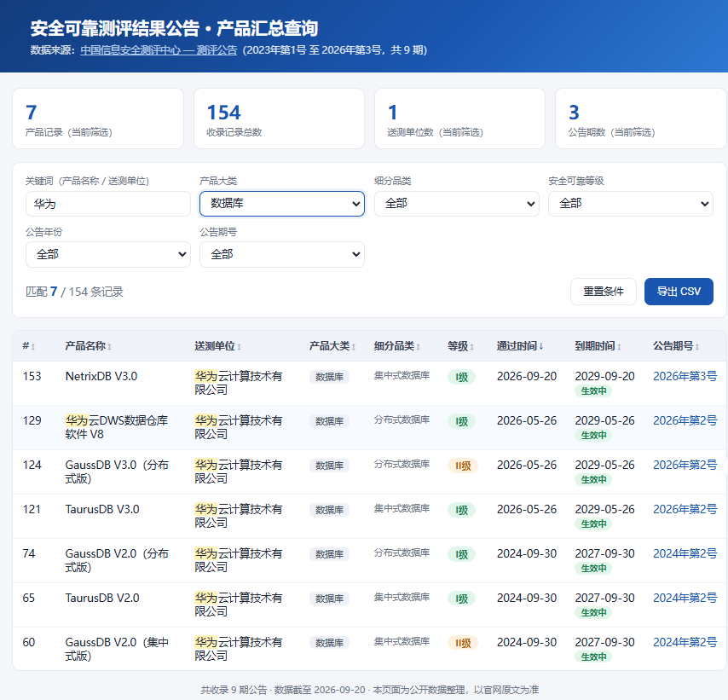Click 通过时间 date 2026-09-20
728x700 pixels.
527,376
